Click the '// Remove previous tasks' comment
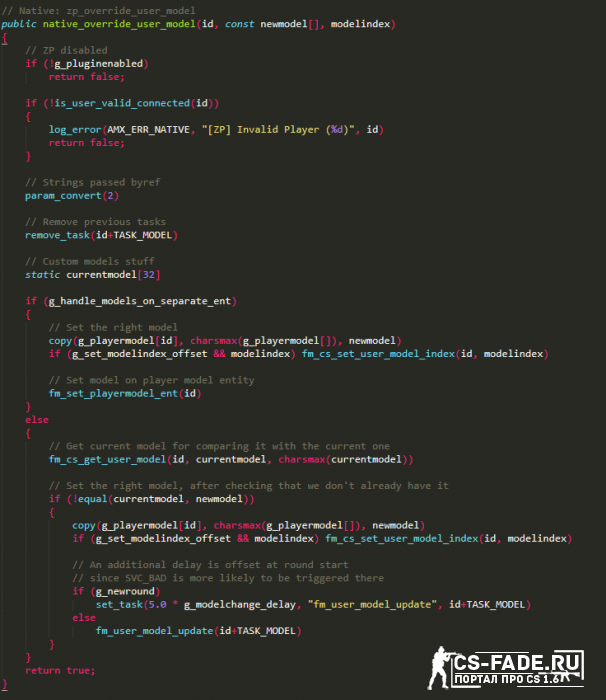The height and width of the screenshot is (700, 606). pyautogui.click(x=95, y=222)
